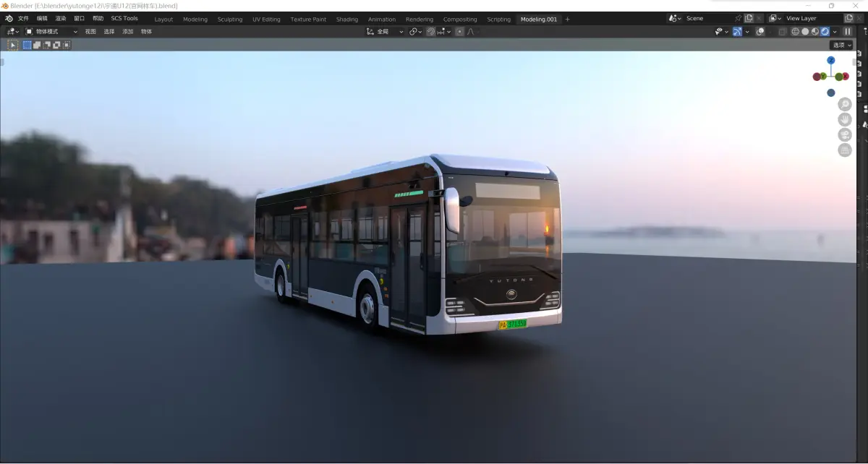Open the 窗口 (Window) menu
868x464 pixels.
tap(80, 18)
